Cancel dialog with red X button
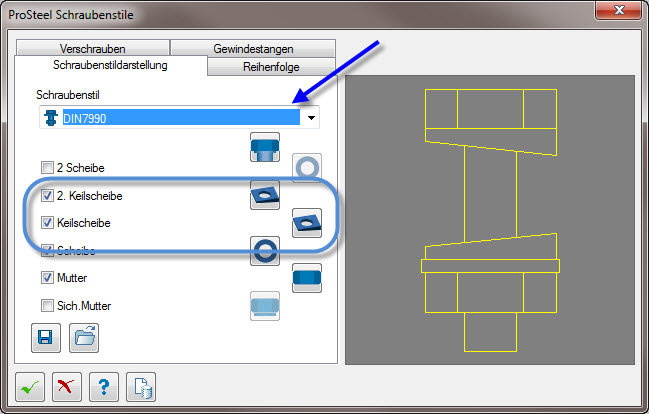 click(x=67, y=387)
